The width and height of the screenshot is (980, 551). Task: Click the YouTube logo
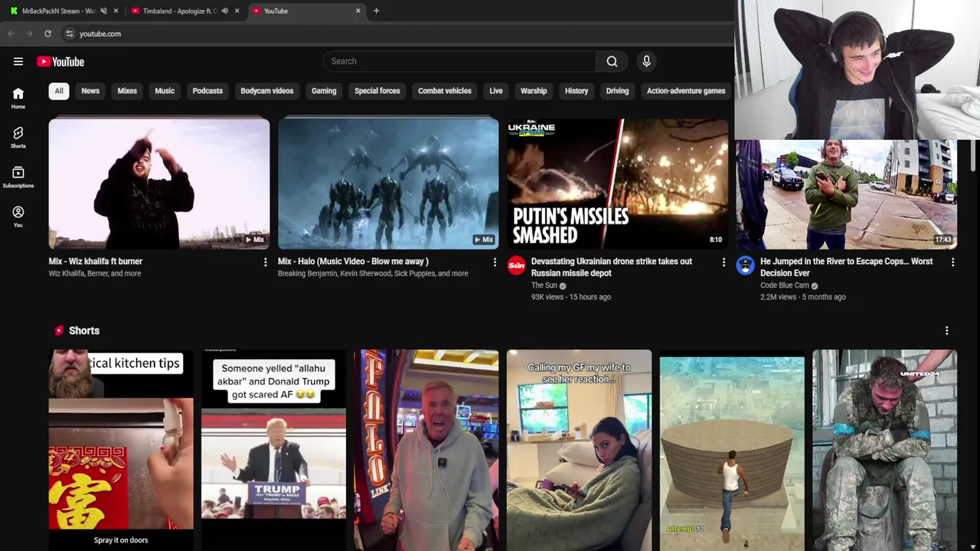point(60,61)
